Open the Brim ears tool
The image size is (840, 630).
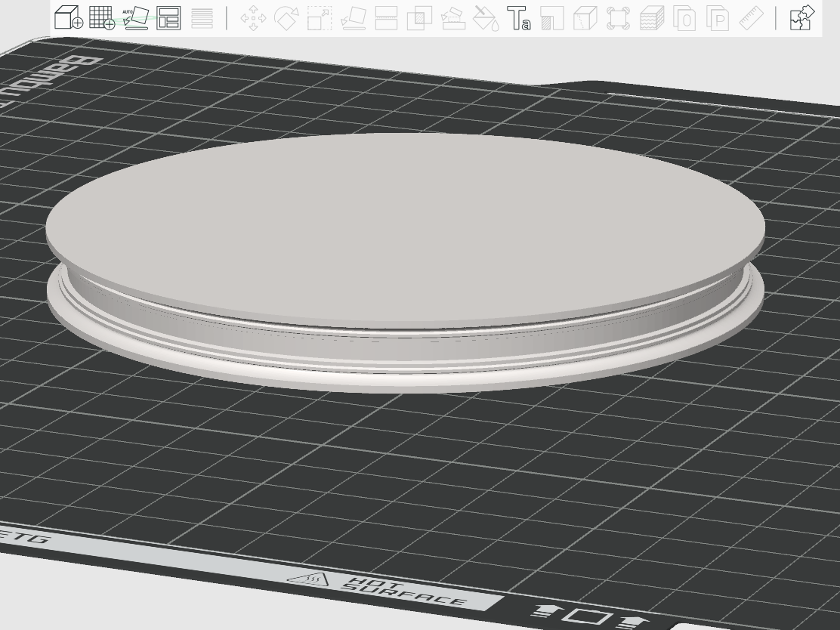(618, 17)
